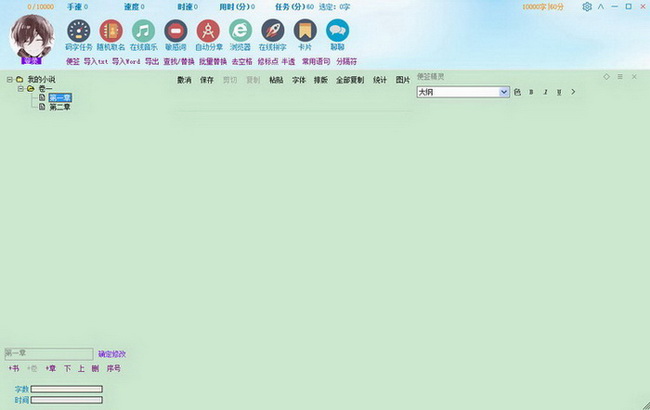The width and height of the screenshot is (650, 410).
Task: Open 统计 statistics
Action: point(379,80)
